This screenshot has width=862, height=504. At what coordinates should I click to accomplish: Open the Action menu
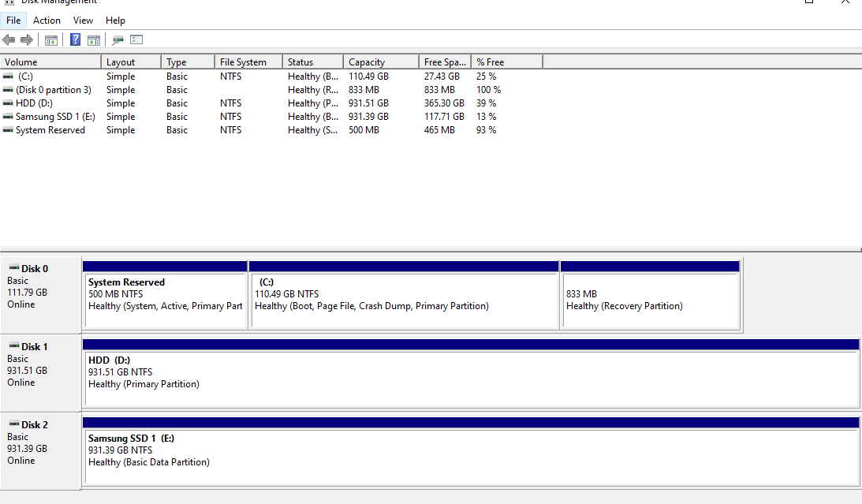tap(47, 20)
